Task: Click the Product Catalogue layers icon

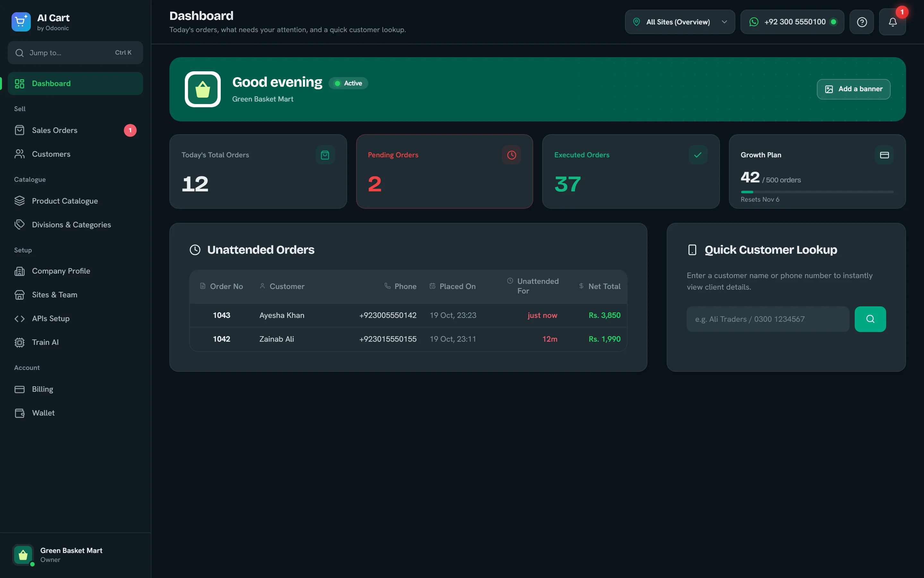Action: [20, 201]
